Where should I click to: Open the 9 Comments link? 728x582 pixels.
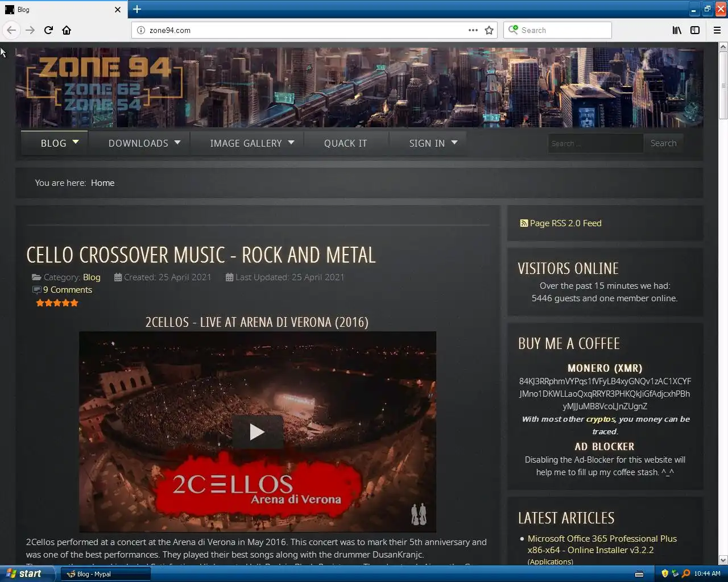[67, 290]
